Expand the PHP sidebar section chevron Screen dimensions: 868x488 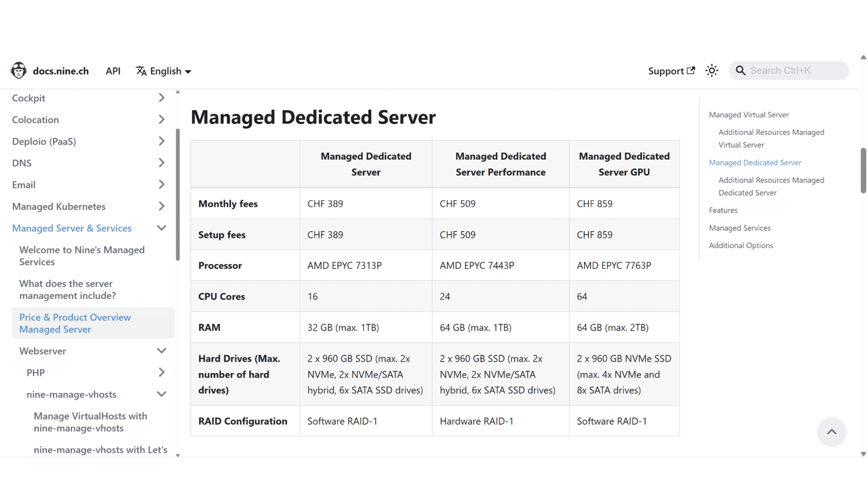[x=162, y=372]
